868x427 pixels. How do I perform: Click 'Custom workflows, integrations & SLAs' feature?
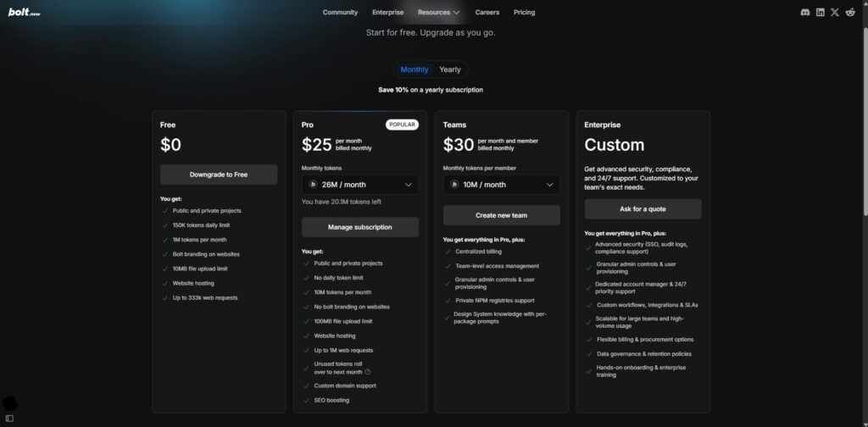pos(647,305)
